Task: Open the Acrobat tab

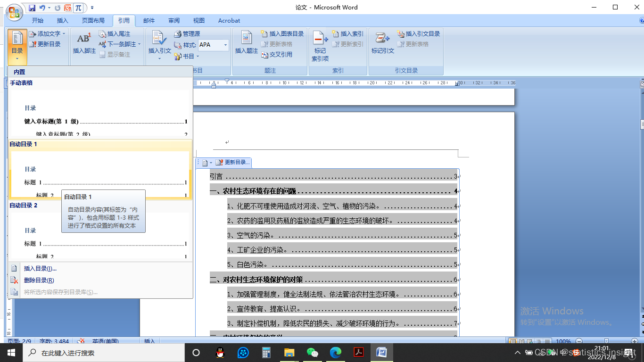Action: (229, 21)
